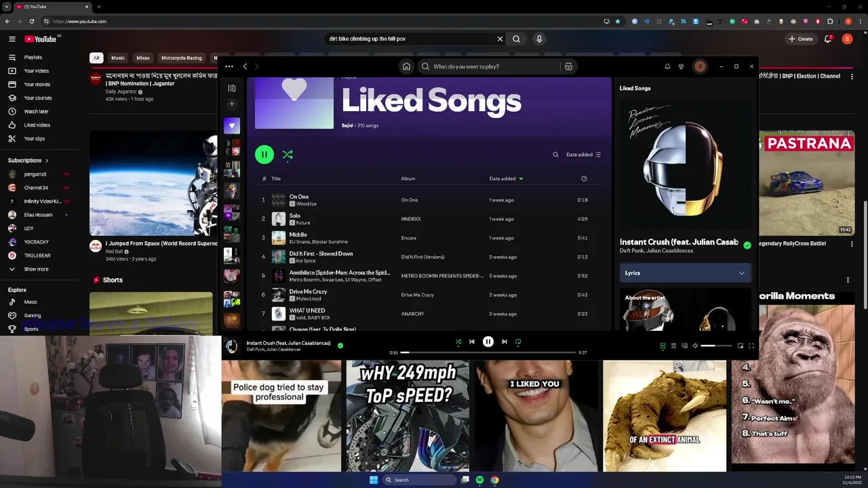Open Date added sort dropdown
The image size is (868, 488).
[583, 155]
